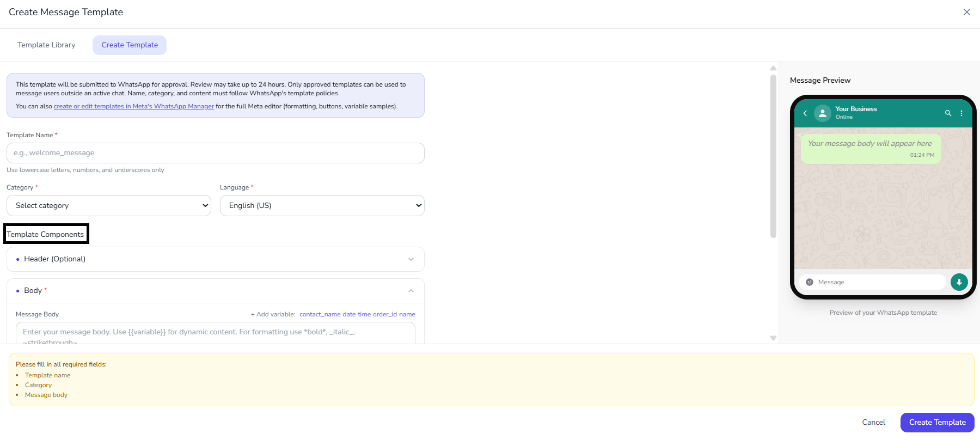Click the 'Template name' required field item

tap(48, 375)
